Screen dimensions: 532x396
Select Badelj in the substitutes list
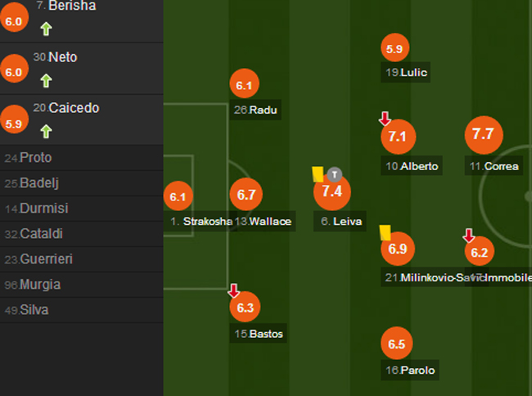pos(39,183)
